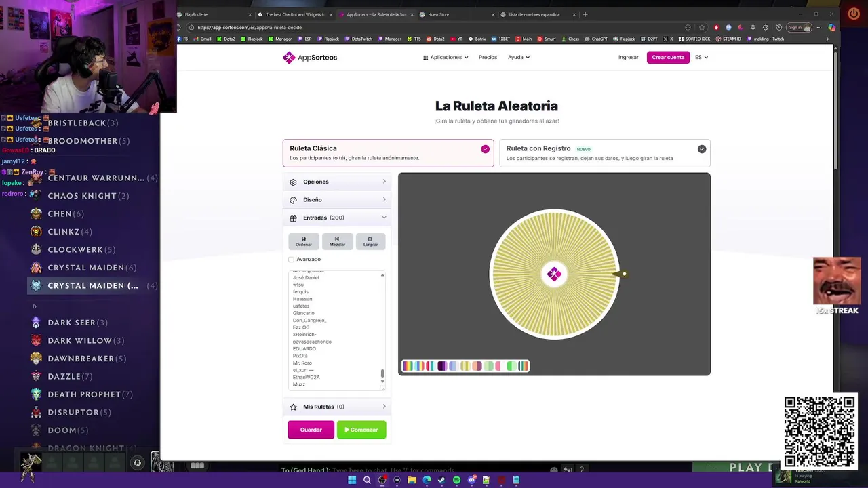Viewport: 868px width, 488px height.
Task: Bookmark this page with star icon
Action: pyautogui.click(x=701, y=28)
